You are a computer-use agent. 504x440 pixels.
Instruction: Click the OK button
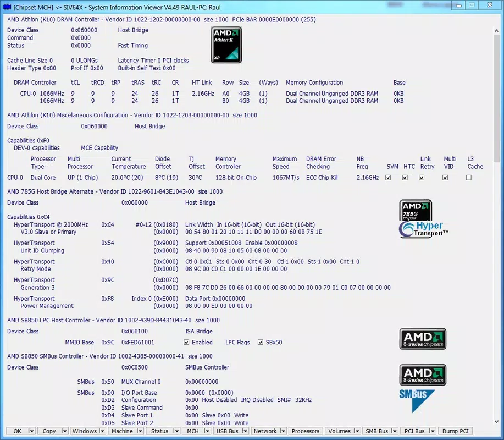click(18, 431)
